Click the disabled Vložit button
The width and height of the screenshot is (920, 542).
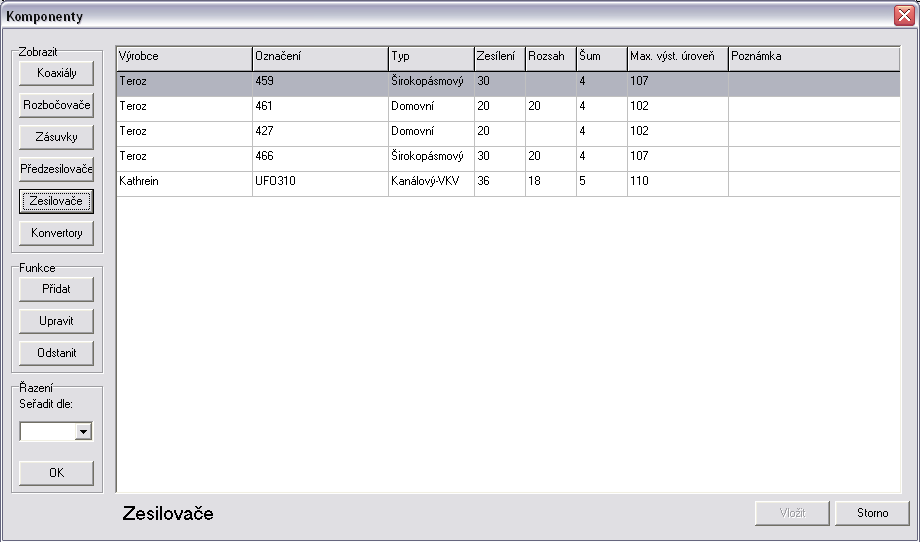[x=792, y=513]
